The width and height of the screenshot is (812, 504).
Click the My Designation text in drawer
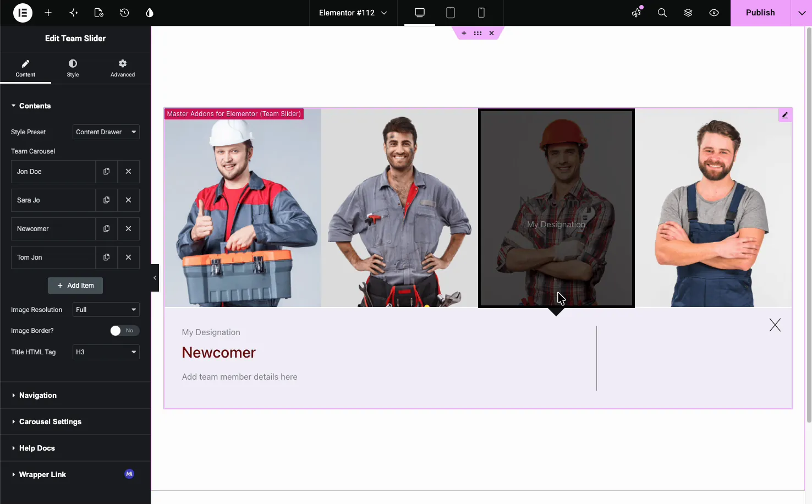point(211,332)
